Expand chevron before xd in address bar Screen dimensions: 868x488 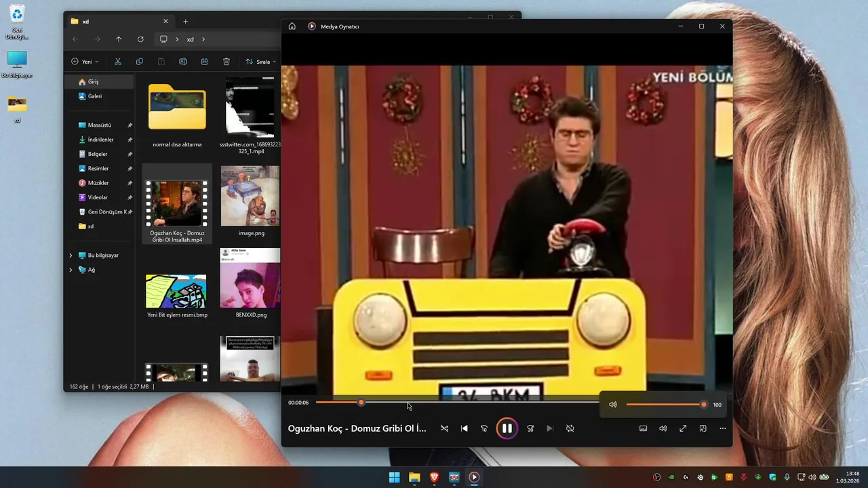(177, 39)
